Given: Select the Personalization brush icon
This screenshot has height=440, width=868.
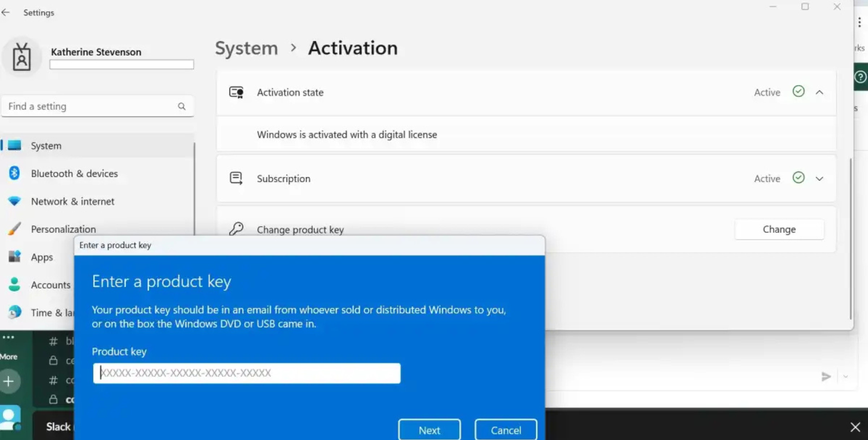Looking at the screenshot, I should point(14,229).
